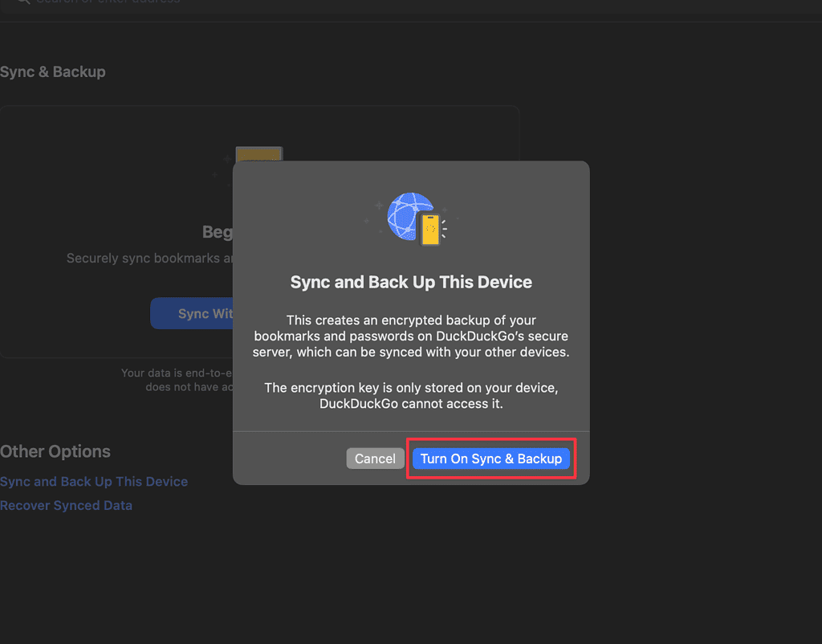Select Sync and Back Up This Device link
822x644 pixels.
94,481
